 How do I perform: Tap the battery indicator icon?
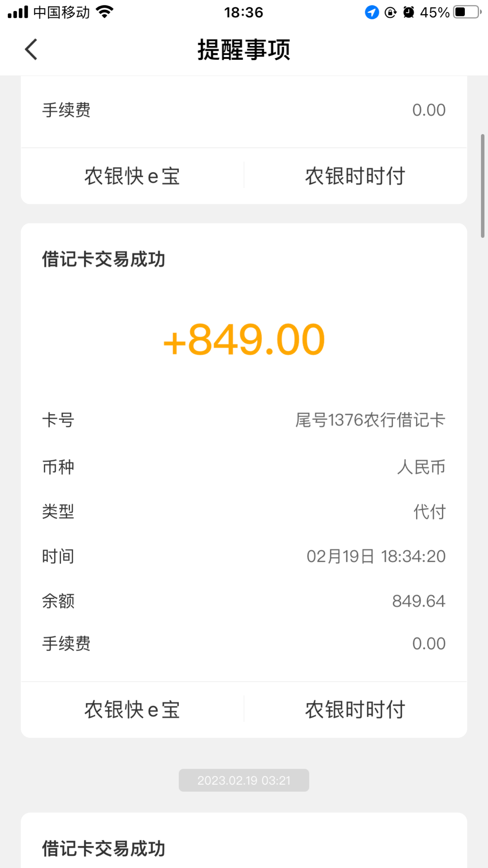coord(467,12)
